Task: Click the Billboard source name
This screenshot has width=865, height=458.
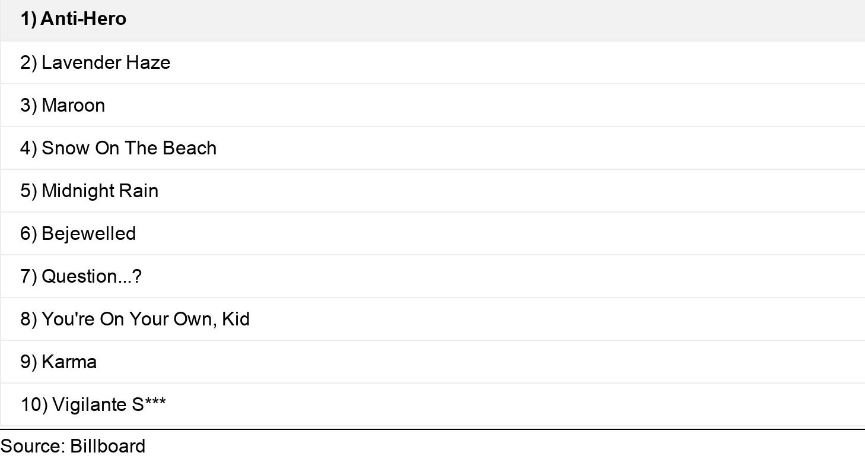Action: [x=107, y=446]
